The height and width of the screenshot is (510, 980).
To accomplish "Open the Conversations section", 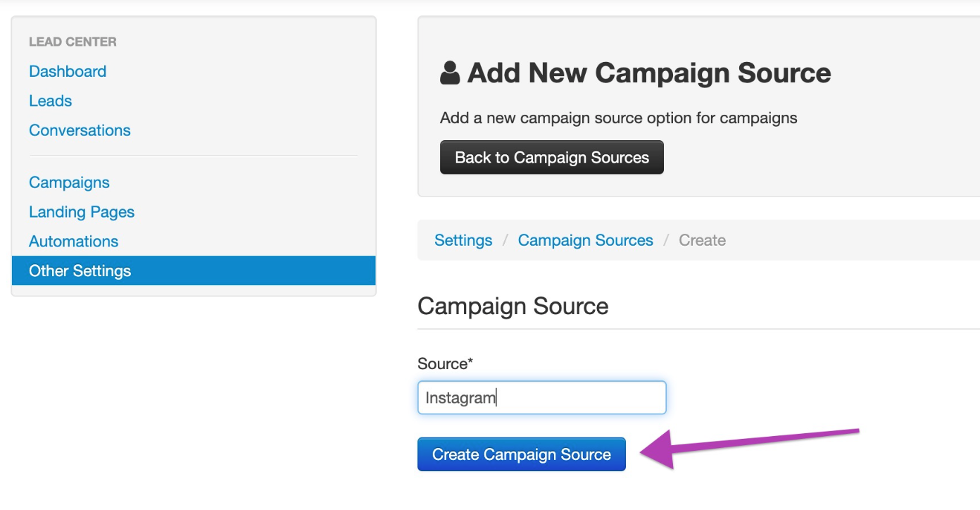I will 80,130.
